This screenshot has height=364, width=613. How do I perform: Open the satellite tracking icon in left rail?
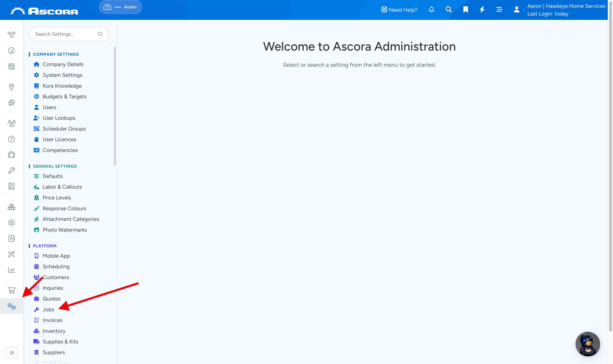pos(12,103)
